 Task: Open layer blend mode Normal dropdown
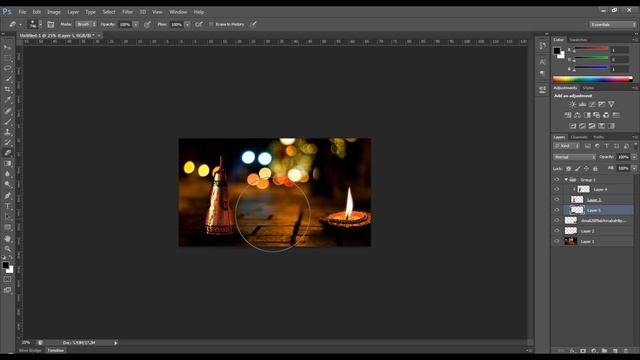pos(574,157)
